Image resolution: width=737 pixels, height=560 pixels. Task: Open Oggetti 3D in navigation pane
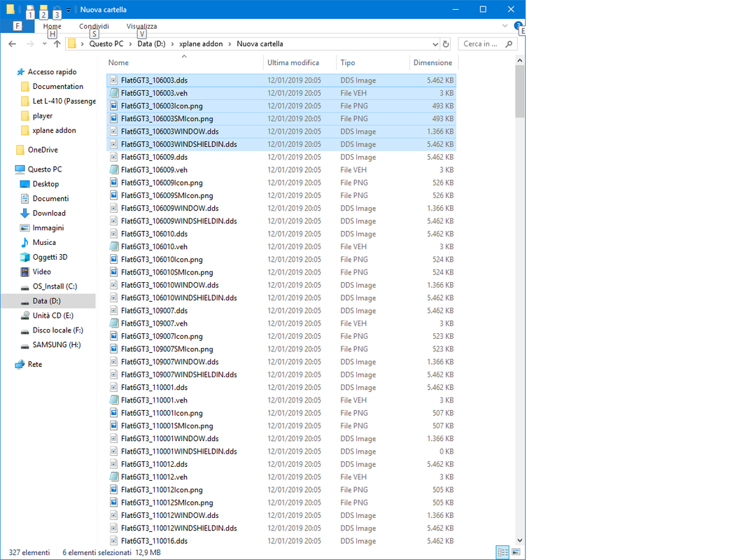[x=50, y=257]
